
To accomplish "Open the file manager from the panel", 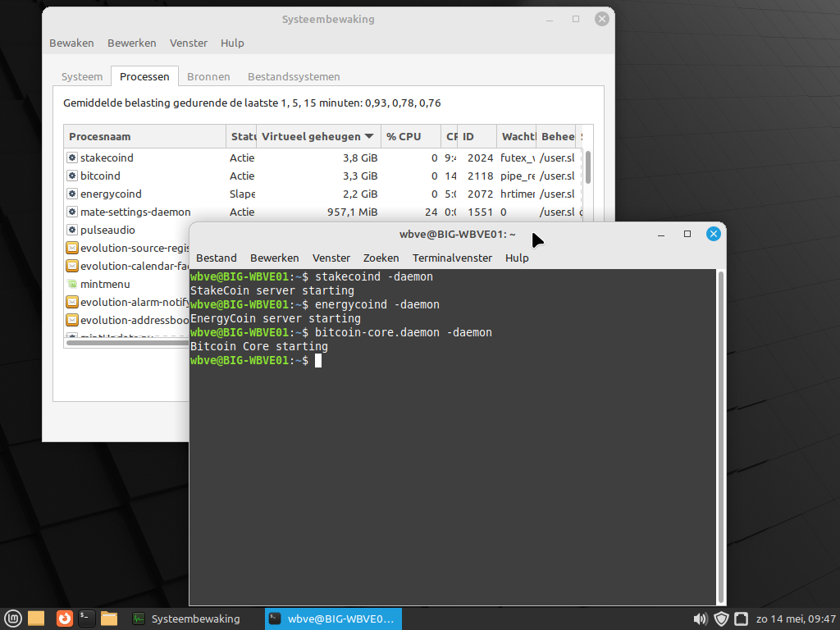I will [109, 619].
